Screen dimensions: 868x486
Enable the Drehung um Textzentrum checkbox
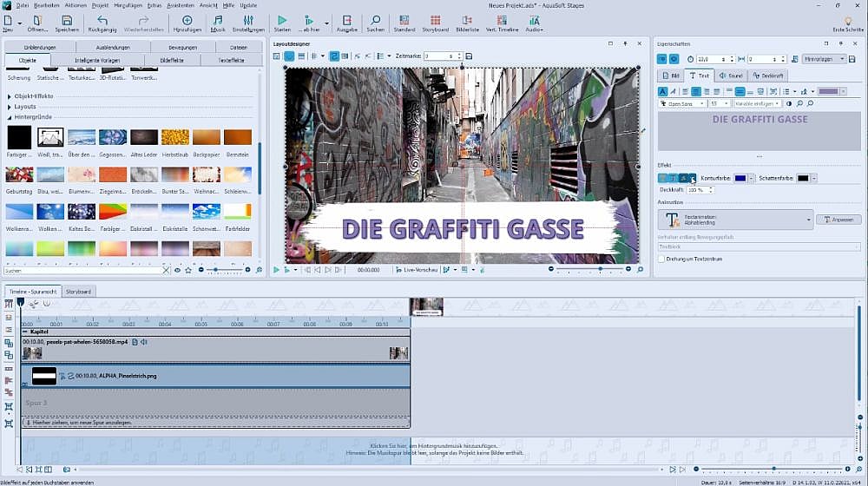click(x=661, y=259)
